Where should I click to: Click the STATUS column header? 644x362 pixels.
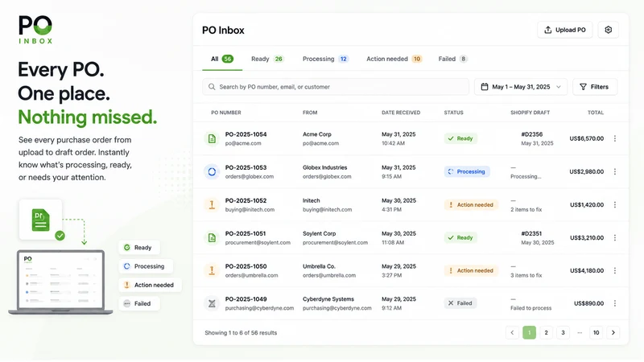453,113
